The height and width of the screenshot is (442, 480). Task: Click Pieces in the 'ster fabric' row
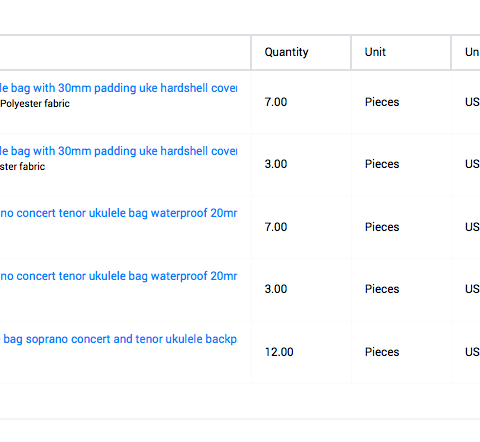pyautogui.click(x=382, y=164)
